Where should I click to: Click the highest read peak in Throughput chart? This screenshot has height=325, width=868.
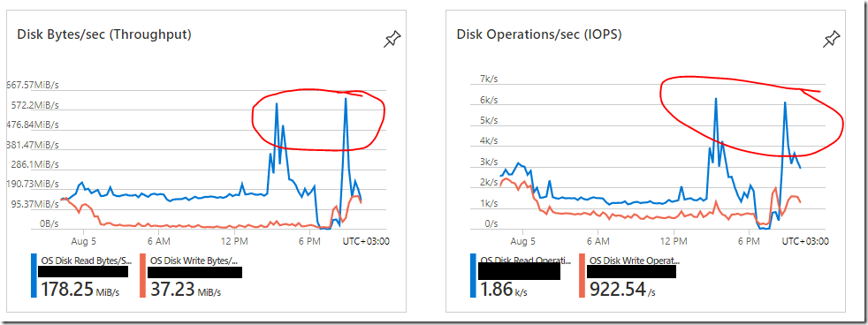point(346,100)
